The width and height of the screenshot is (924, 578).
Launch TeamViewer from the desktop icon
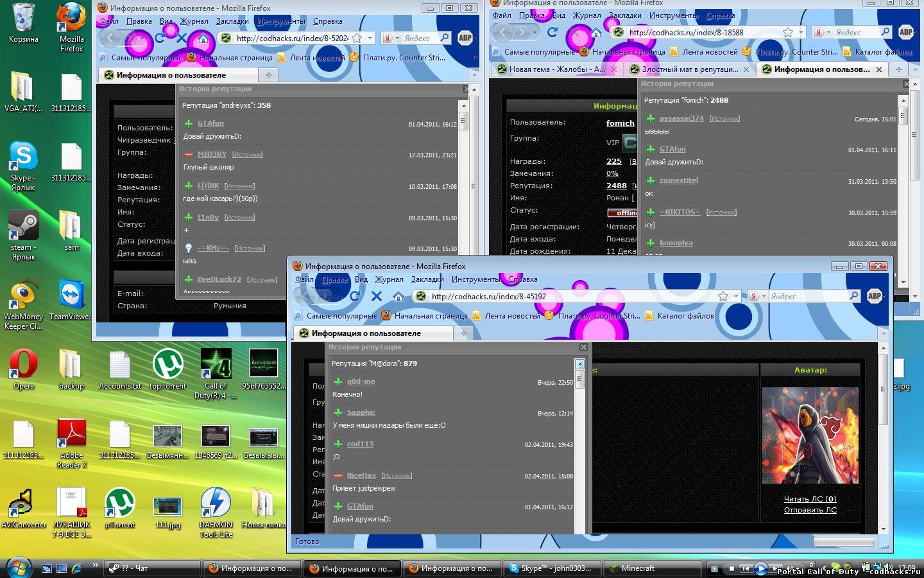click(71, 299)
